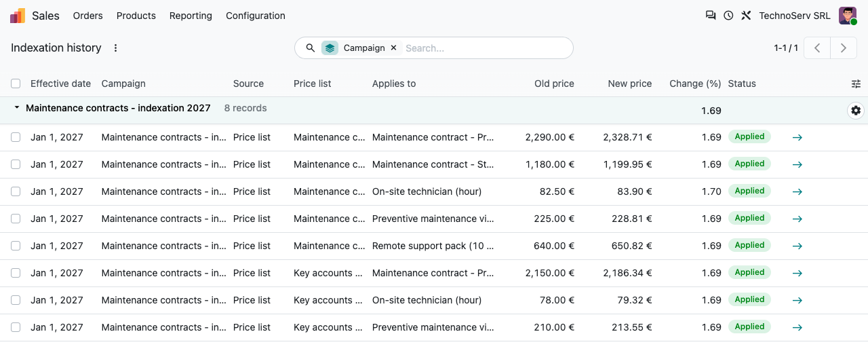Screen dimensions: 868x353
Task: Open the Indexation history actions menu
Action: [x=115, y=48]
